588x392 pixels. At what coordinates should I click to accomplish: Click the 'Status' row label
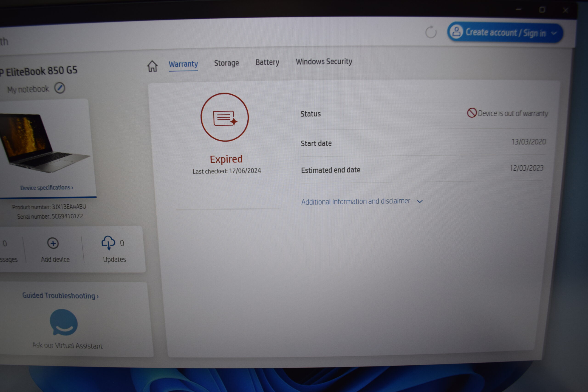coord(311,114)
